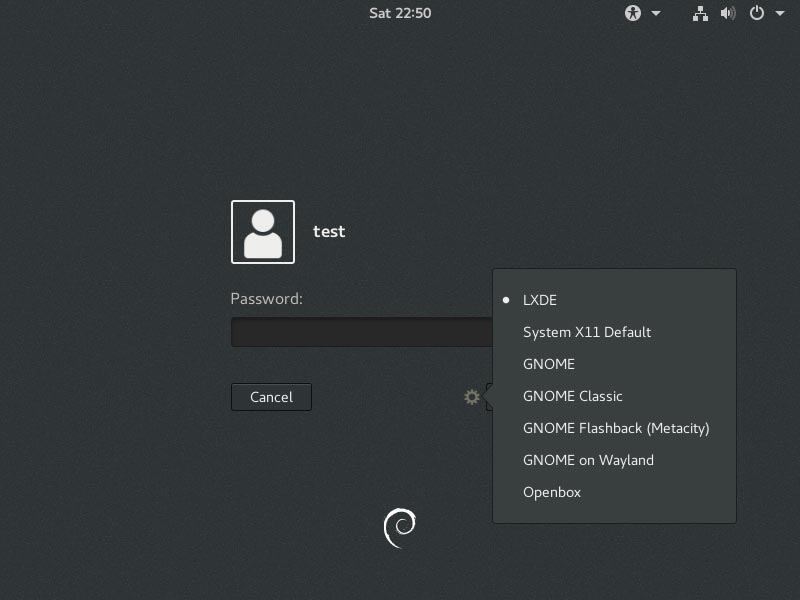Choose GNOME Flashback (Metacity) session
Viewport: 800px width, 600px height.
[614, 429]
